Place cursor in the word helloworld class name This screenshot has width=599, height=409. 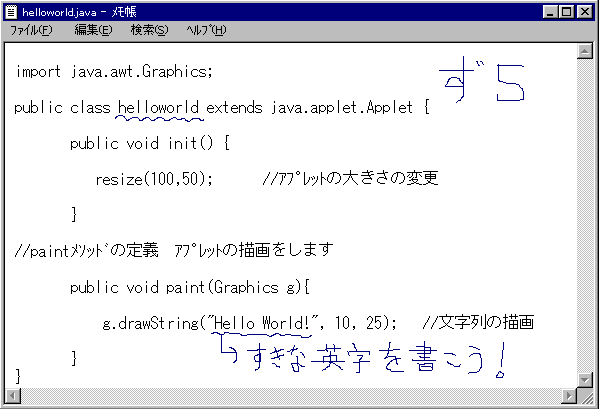point(158,108)
